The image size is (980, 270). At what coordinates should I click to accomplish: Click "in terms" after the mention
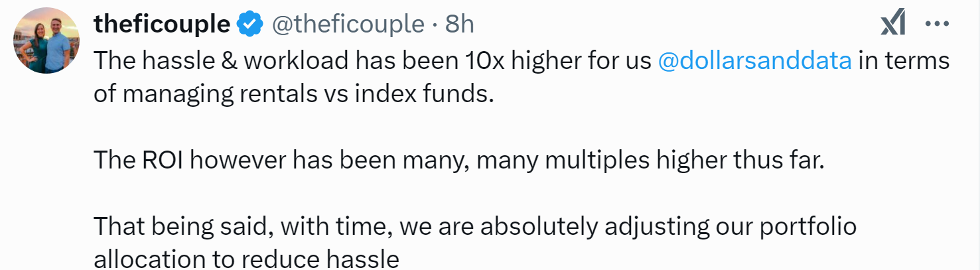point(904,60)
